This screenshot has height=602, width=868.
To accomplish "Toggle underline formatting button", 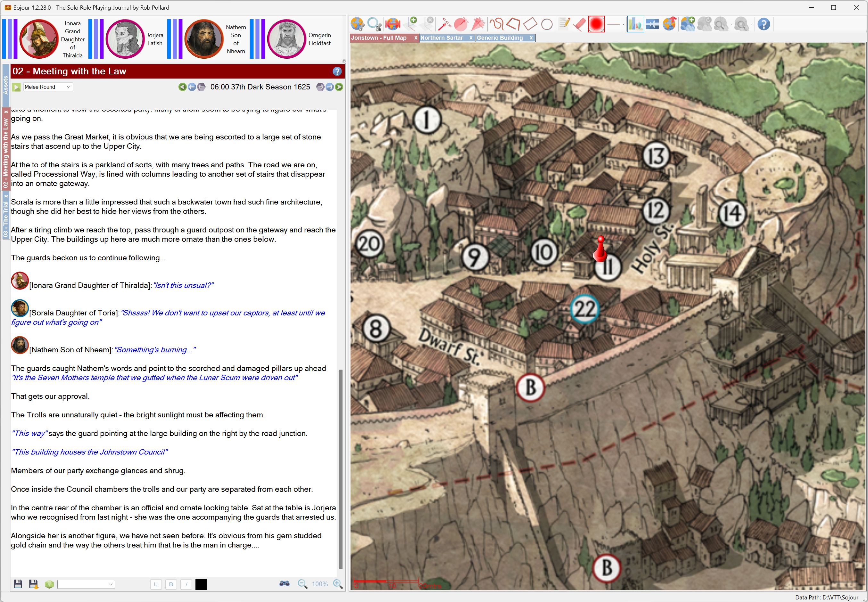I will tap(155, 584).
